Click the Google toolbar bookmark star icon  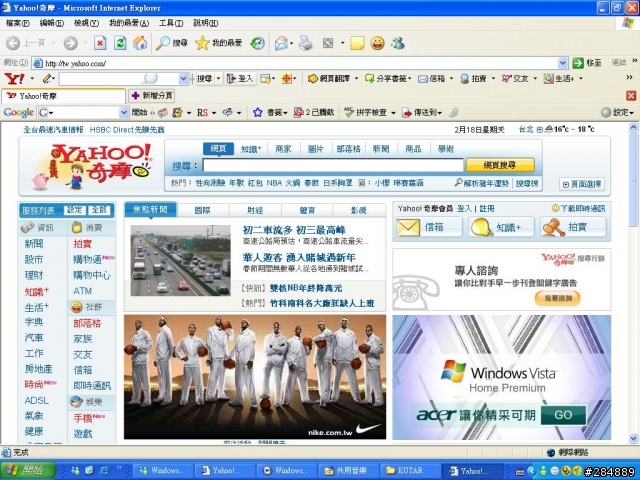click(x=258, y=112)
